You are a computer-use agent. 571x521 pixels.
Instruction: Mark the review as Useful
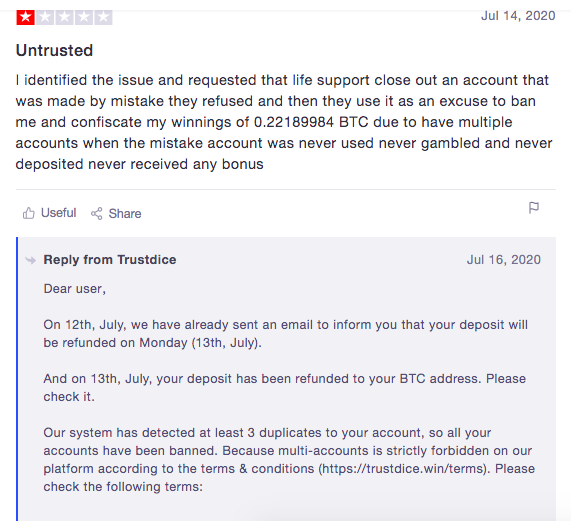click(x=50, y=213)
